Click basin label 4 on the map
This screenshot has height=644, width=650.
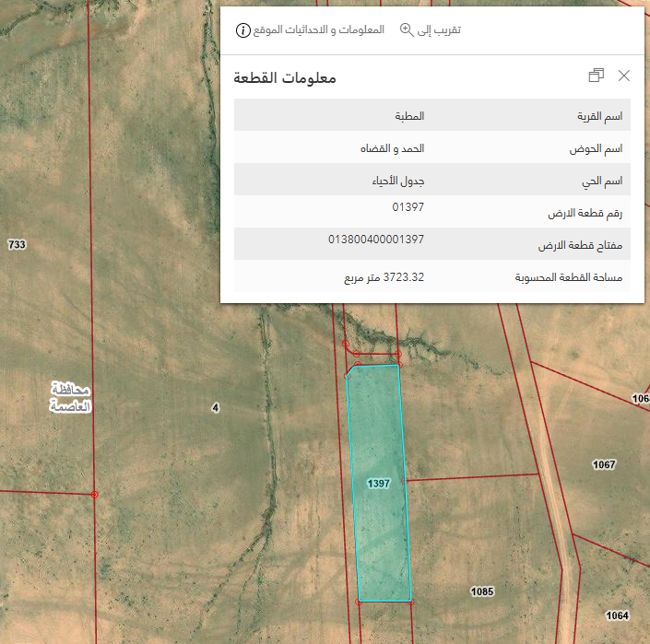click(x=215, y=408)
